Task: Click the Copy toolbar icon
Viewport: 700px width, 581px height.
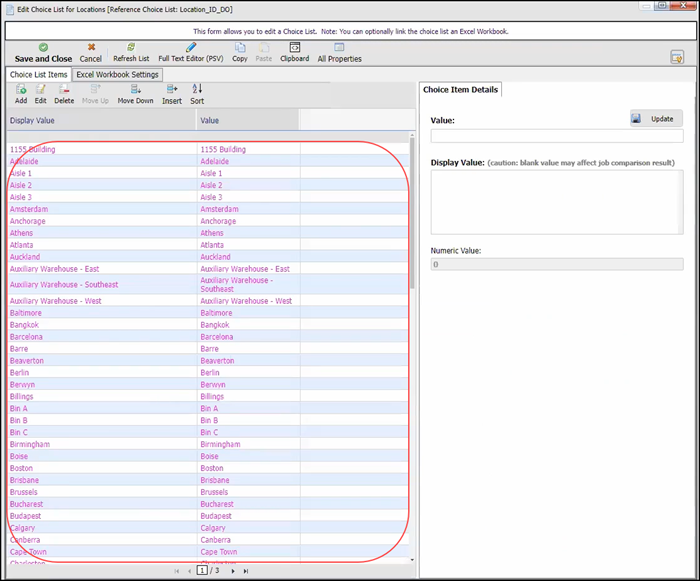Action: [x=240, y=47]
